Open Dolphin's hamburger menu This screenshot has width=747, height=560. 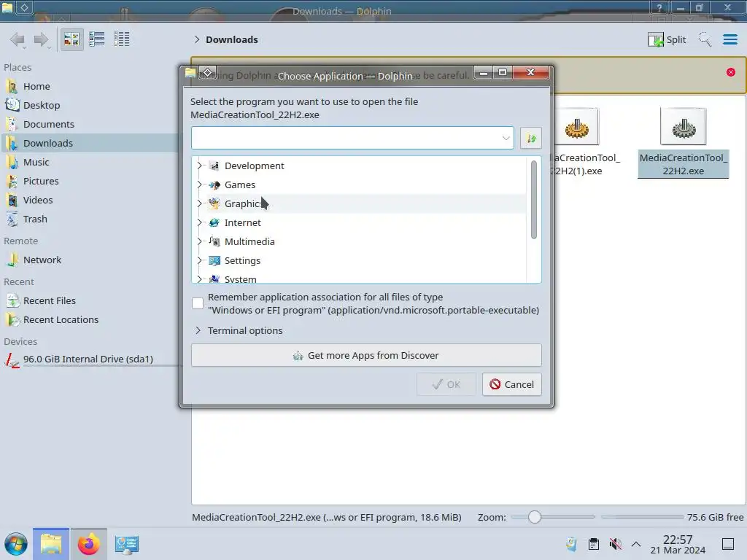pyautogui.click(x=729, y=39)
